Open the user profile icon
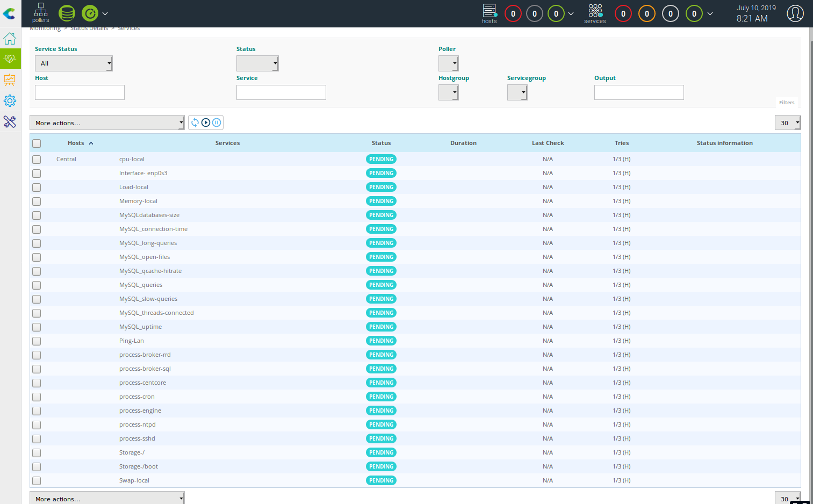The height and width of the screenshot is (504, 813). tap(795, 13)
